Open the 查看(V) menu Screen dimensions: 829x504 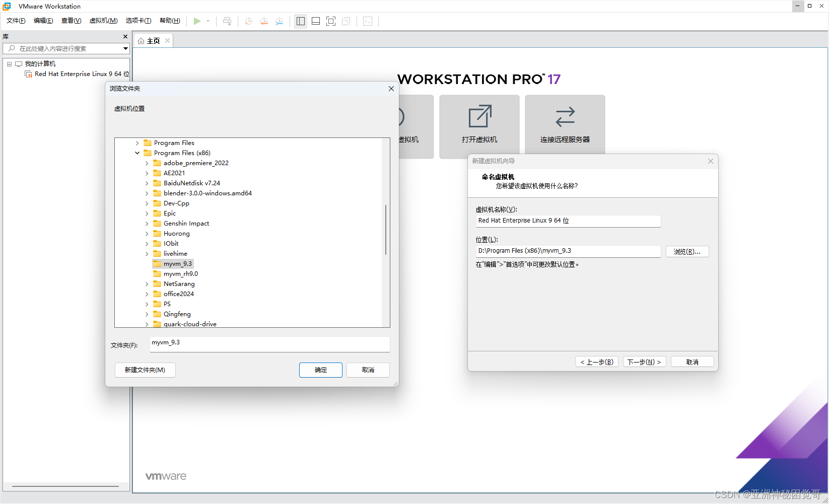71,21
